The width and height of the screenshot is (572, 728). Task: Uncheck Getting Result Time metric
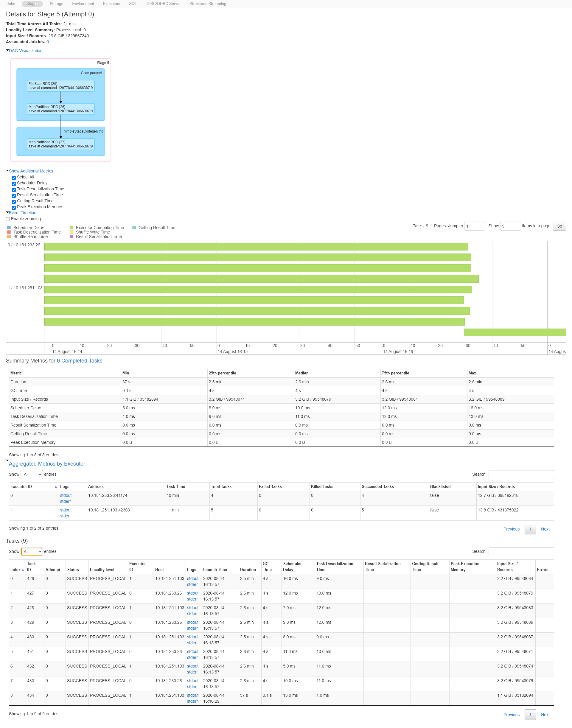[x=14, y=202]
